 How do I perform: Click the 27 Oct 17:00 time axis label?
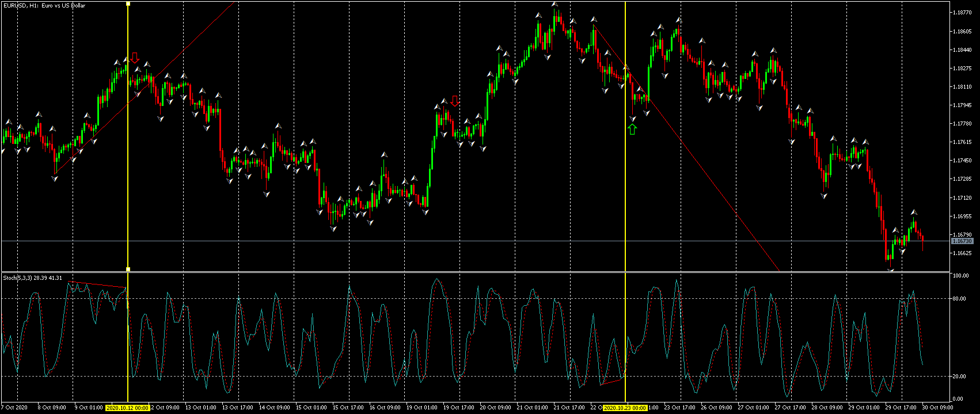[x=790, y=408]
